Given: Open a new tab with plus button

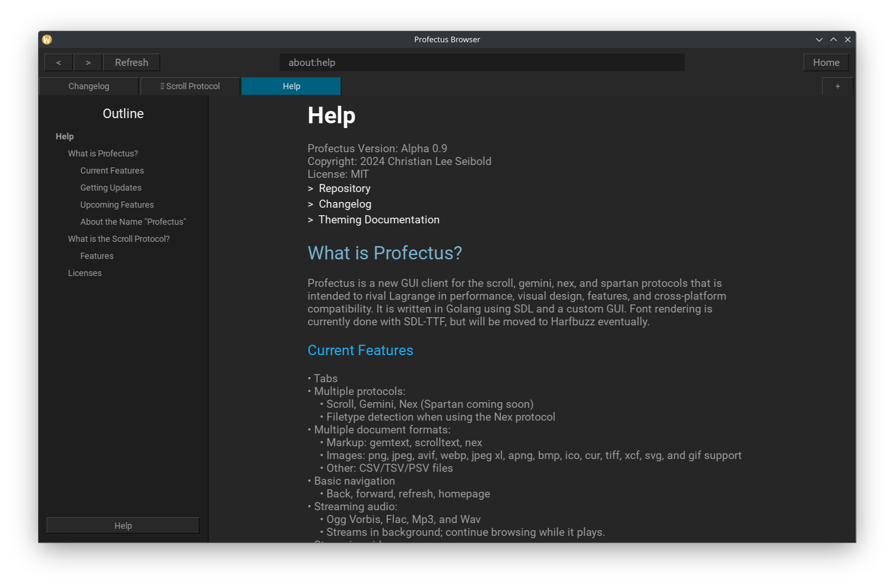Looking at the screenshot, I should 837,86.
